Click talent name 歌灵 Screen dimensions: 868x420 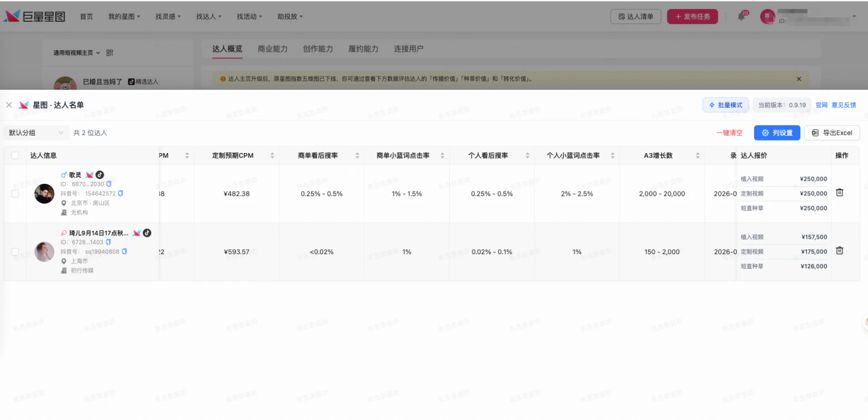75,175
